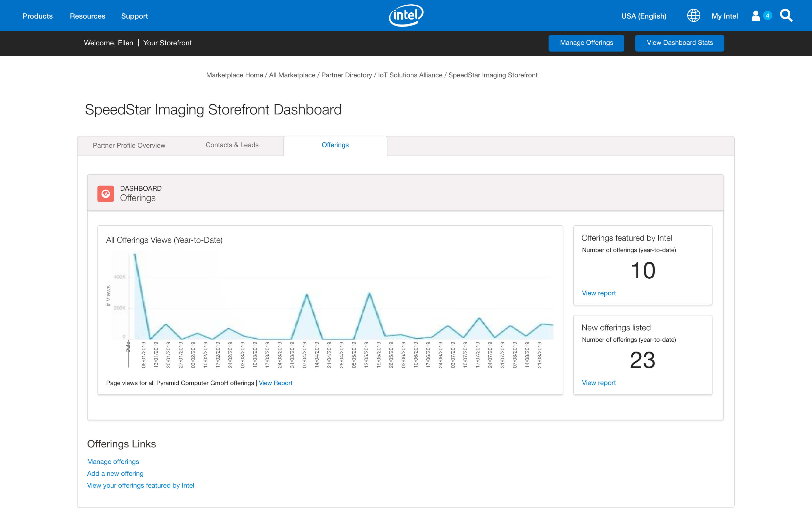Open the Manage offerings link
The width and height of the screenshot is (812, 508).
pos(113,462)
